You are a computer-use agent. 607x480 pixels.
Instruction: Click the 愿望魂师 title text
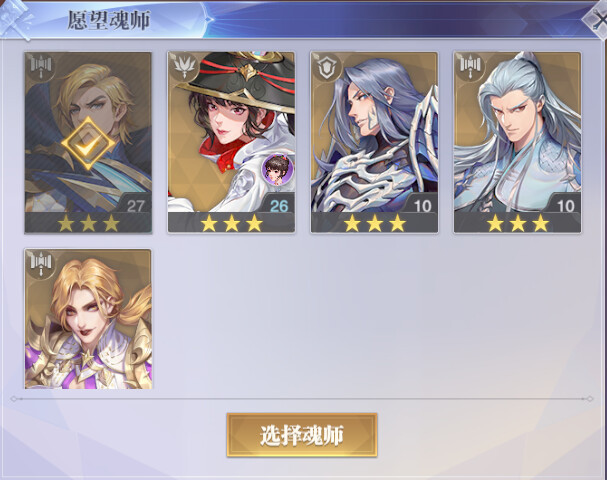point(109,20)
